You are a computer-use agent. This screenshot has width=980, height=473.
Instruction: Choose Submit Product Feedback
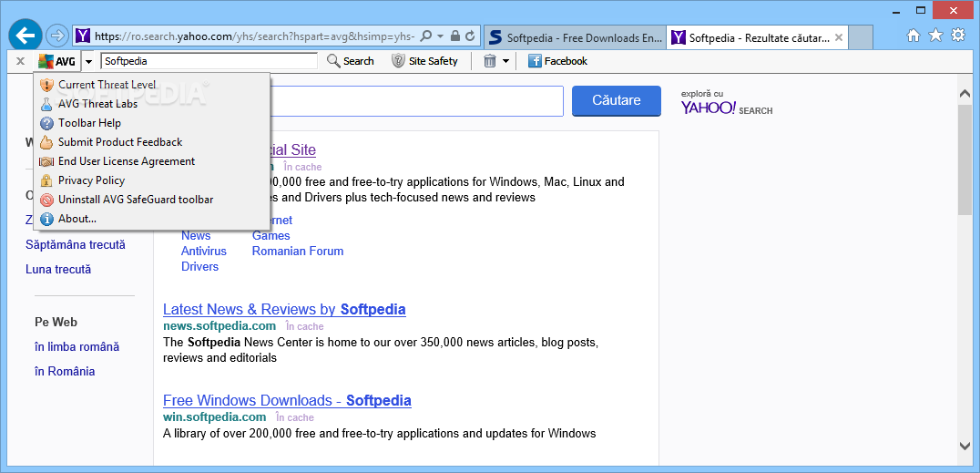point(151,142)
